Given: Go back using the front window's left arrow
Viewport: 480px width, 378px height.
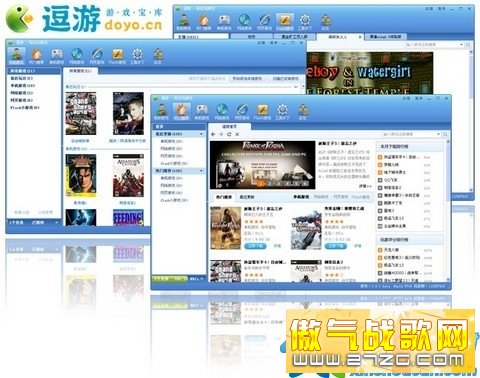Looking at the screenshot, I should (x=213, y=134).
